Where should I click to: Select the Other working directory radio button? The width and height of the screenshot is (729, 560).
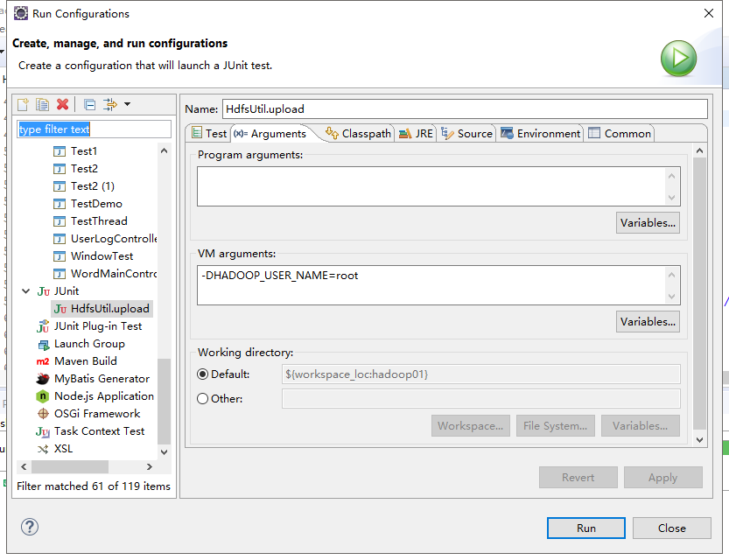203,399
